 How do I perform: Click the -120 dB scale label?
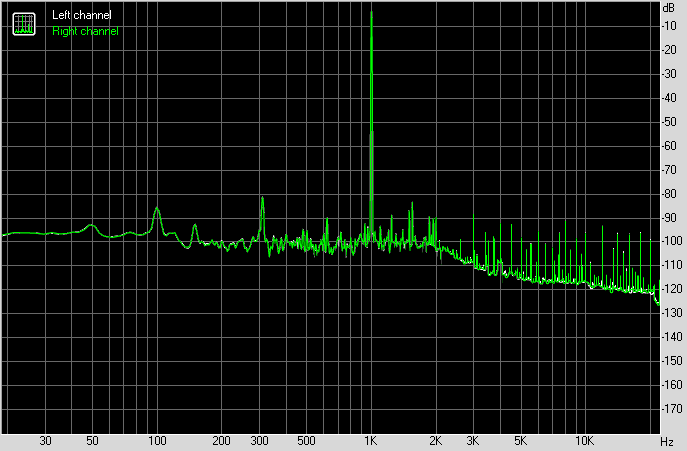coord(672,289)
